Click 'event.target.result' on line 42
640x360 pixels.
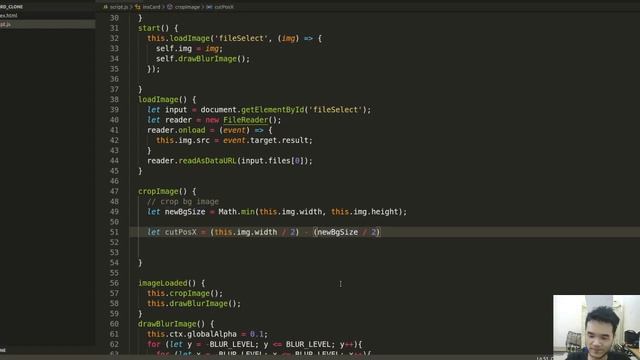[268, 140]
